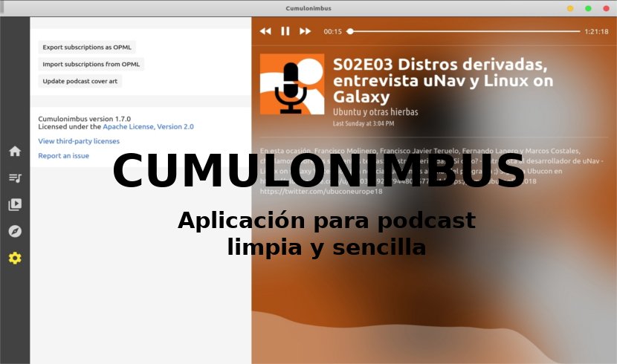
Task: Click the podcast name Ubuntu y otras hierbas
Action: (x=375, y=112)
